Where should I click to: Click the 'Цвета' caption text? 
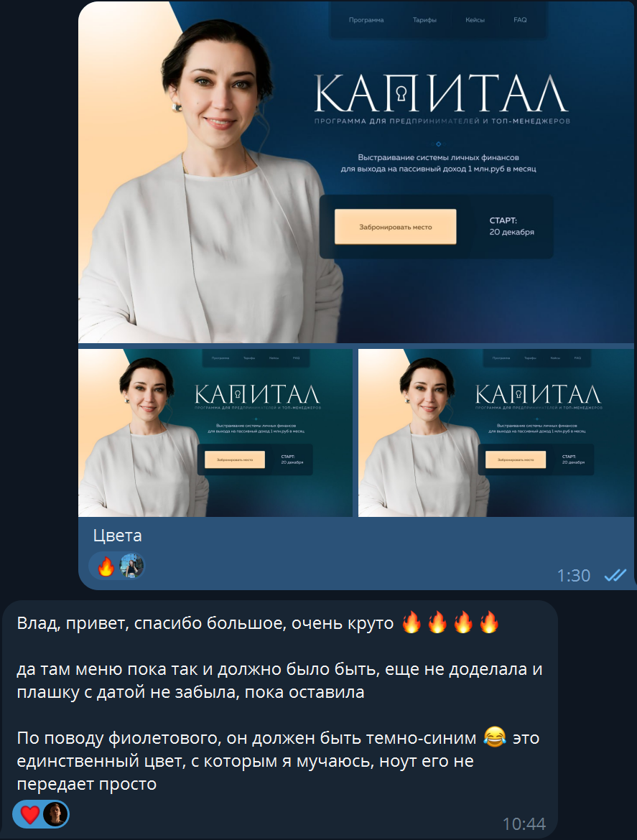[x=117, y=535]
